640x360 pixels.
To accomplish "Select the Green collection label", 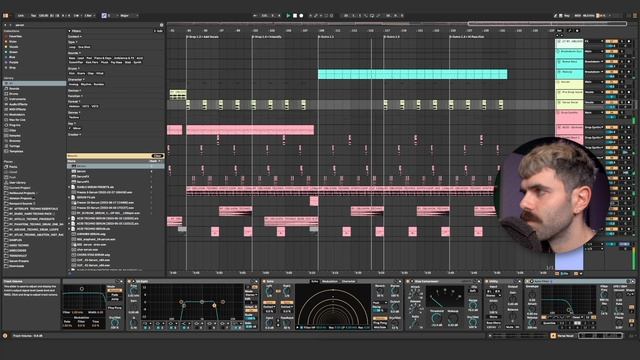I will point(13,52).
